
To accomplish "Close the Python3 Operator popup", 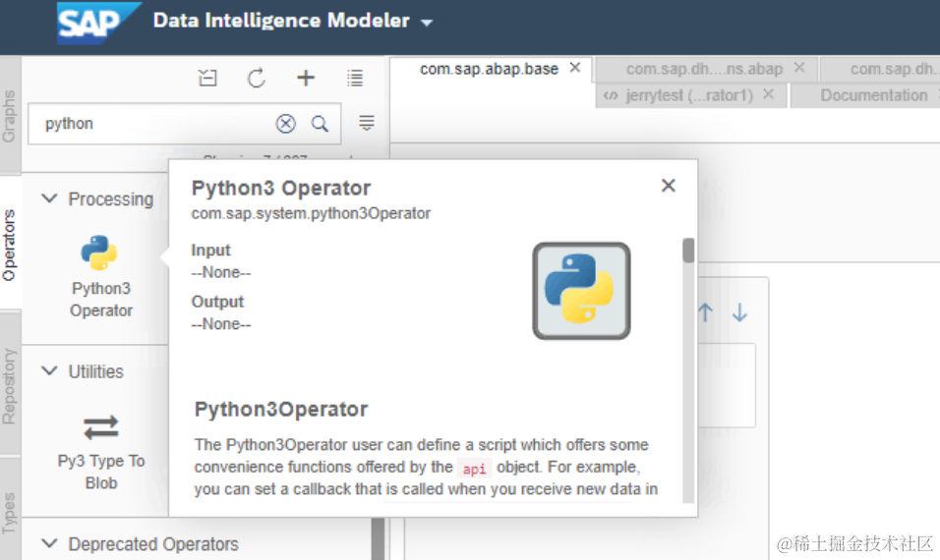I will (669, 186).
